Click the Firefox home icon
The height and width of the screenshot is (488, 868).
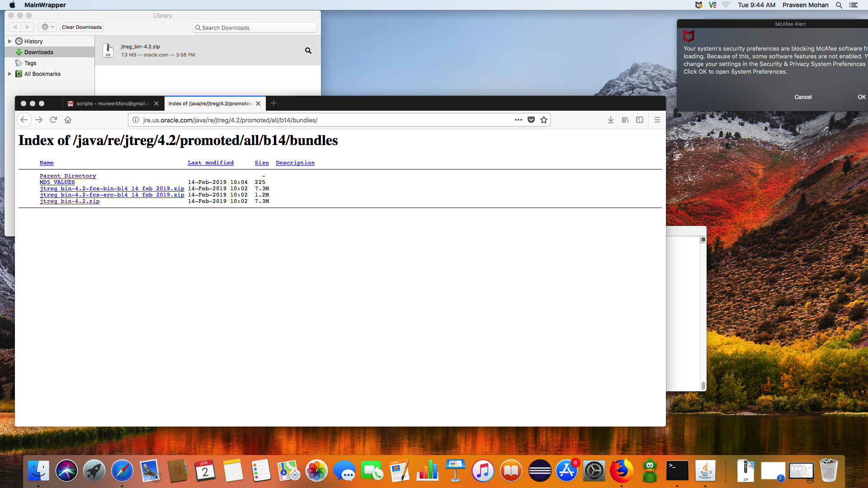pos(68,120)
